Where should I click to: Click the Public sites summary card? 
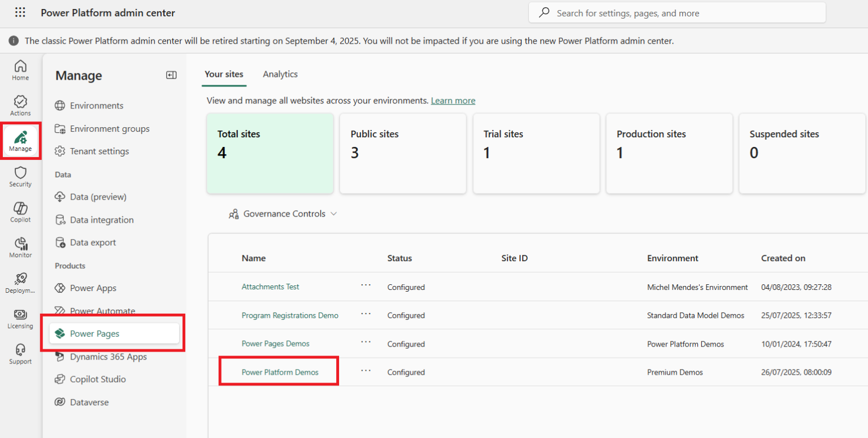coord(402,153)
